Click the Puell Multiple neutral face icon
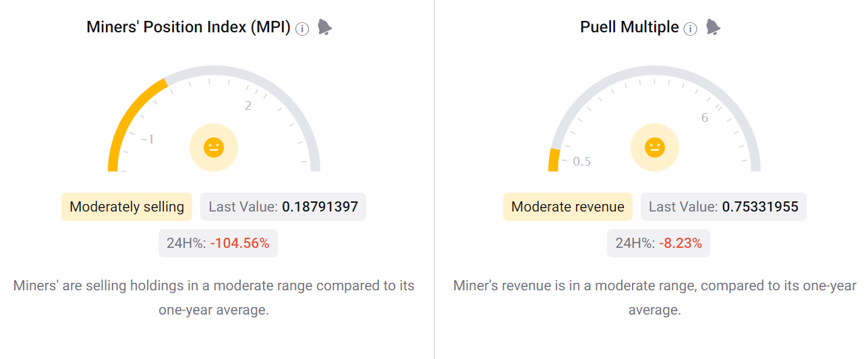 coord(654,148)
